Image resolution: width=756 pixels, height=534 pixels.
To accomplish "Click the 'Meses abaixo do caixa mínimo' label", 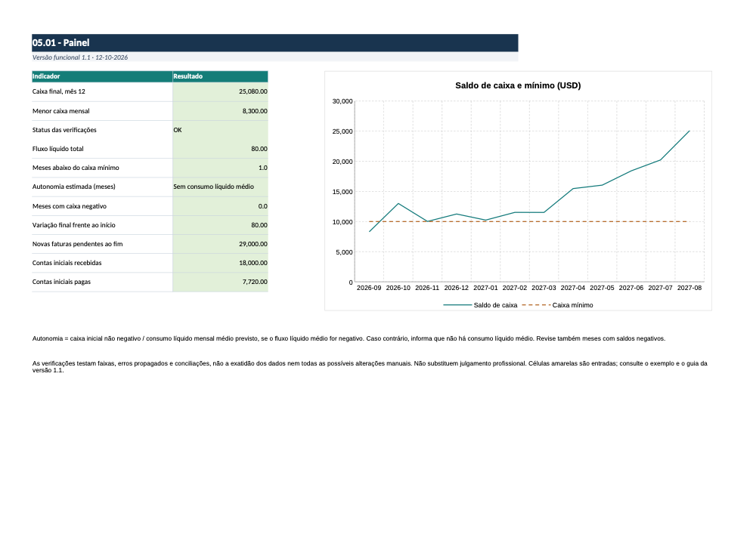I will [x=76, y=168].
